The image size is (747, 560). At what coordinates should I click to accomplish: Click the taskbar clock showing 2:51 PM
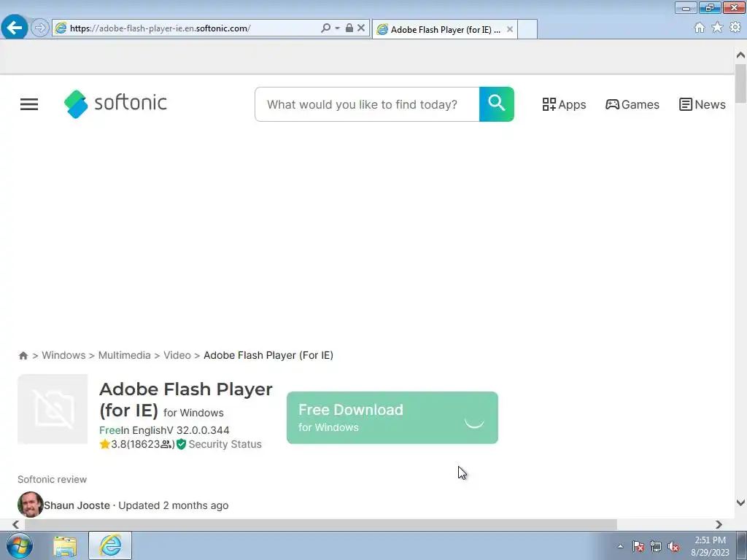(x=711, y=546)
